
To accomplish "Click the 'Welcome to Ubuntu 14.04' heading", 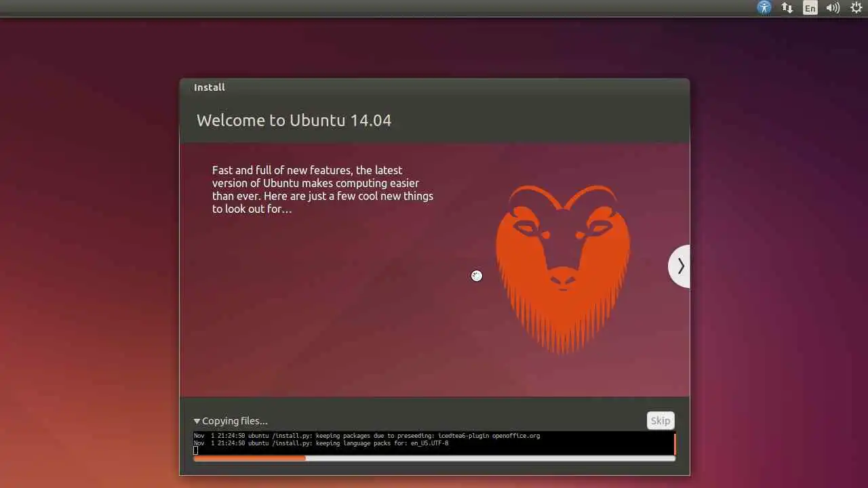I will point(294,121).
